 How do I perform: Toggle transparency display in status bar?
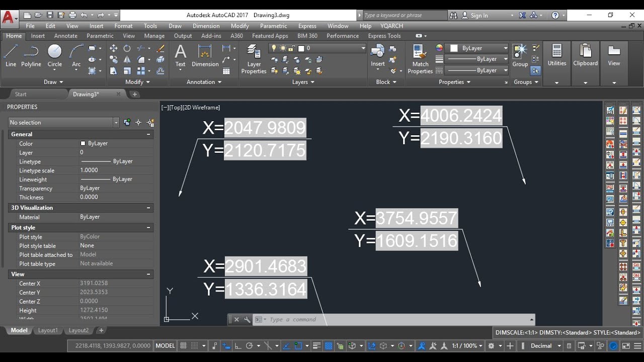[x=329, y=346]
